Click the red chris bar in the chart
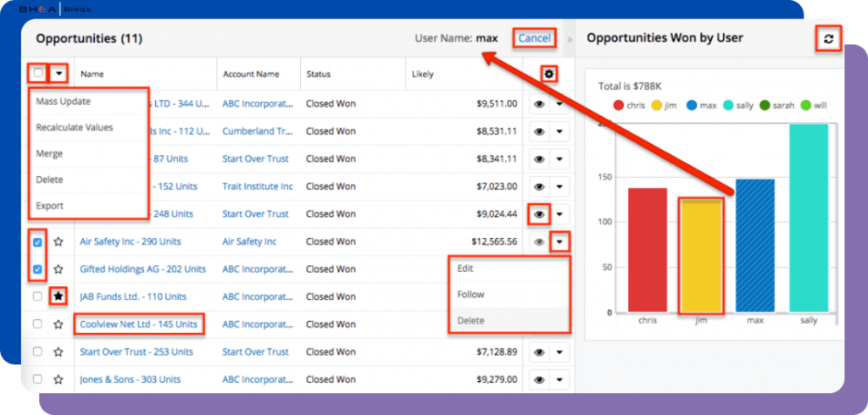Viewport: 868px width, 415px height. click(x=647, y=250)
